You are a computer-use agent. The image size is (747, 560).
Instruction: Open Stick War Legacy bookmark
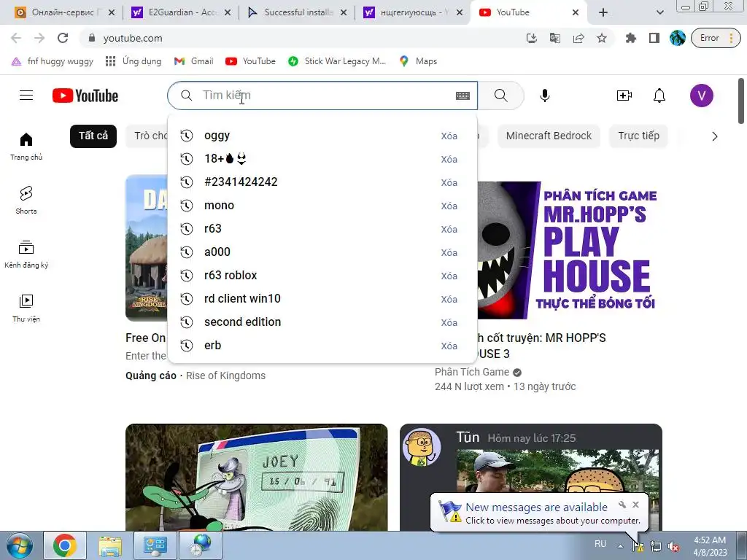coord(337,61)
